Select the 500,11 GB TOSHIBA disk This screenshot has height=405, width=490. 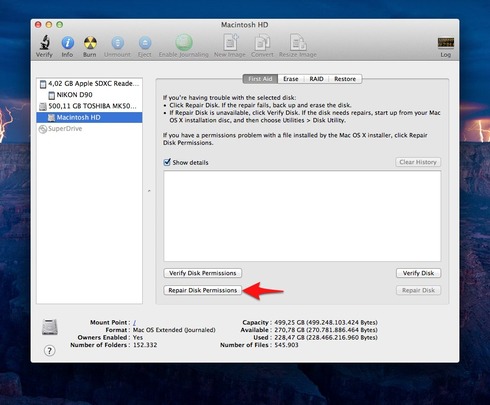(x=89, y=106)
